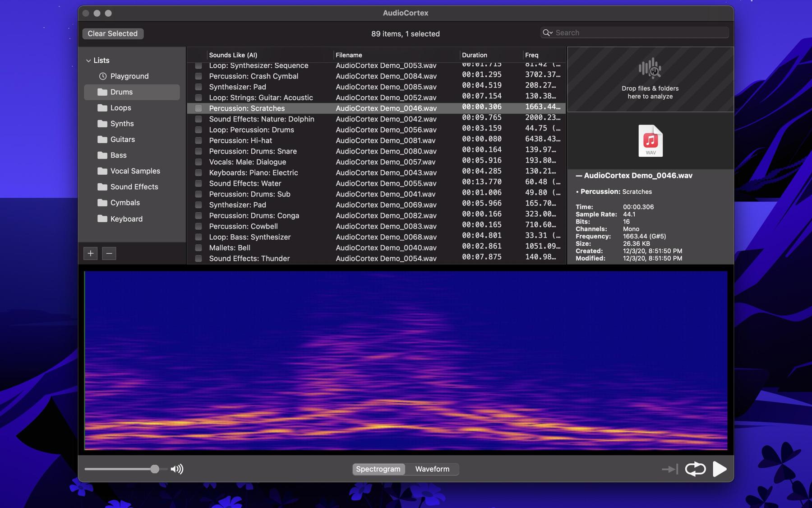Screen dimensions: 812x508
Task: Check the Percussion: Crash Cymbal checkbox
Action: tap(198, 76)
